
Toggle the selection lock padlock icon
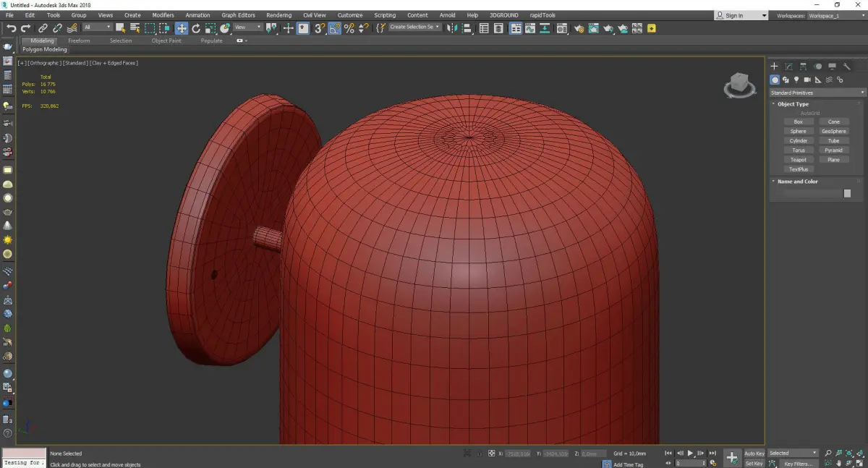tap(480, 454)
